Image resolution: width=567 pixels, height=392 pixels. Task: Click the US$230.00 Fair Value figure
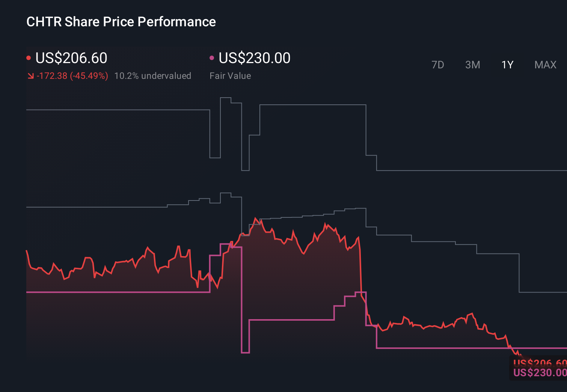tap(254, 57)
